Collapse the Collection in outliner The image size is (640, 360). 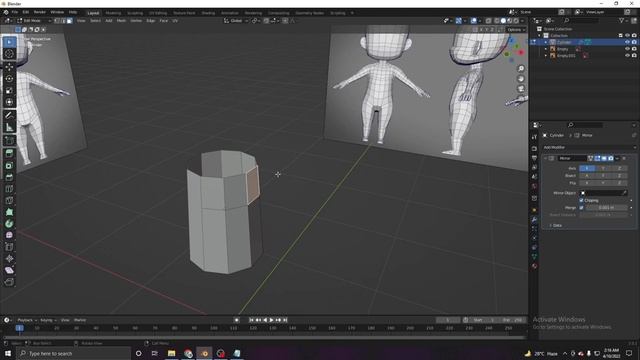pyautogui.click(x=540, y=36)
